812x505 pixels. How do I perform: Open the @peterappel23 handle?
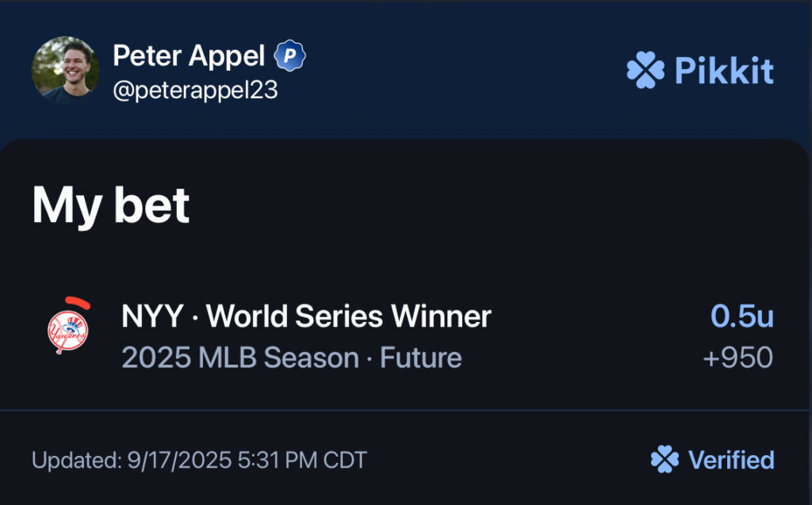pos(195,90)
